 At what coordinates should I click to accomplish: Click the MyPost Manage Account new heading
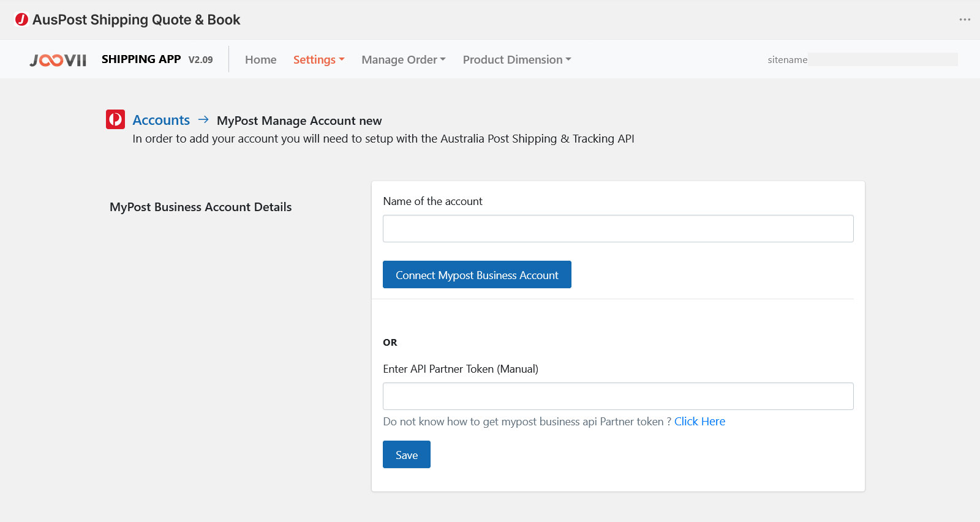click(x=299, y=121)
